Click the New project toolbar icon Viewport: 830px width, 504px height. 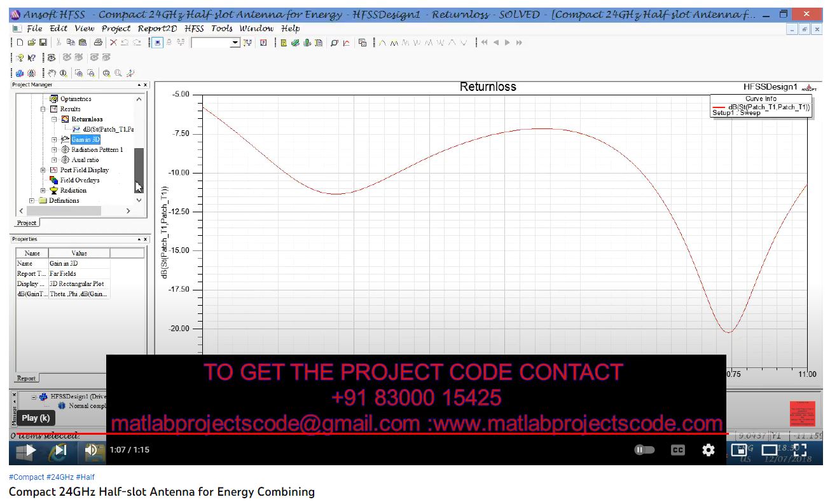tap(20, 43)
